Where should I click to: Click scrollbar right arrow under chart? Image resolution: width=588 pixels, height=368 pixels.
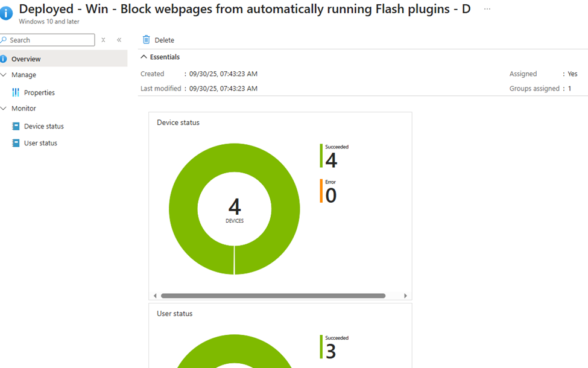coord(405,296)
